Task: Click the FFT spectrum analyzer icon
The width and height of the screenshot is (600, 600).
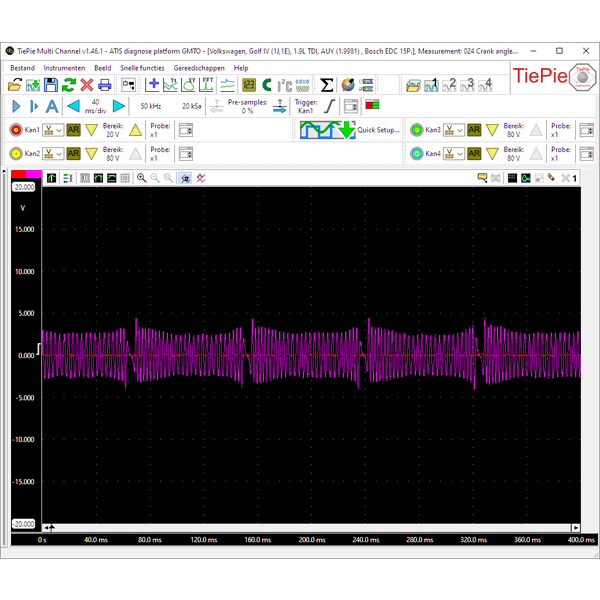Action: (x=209, y=85)
